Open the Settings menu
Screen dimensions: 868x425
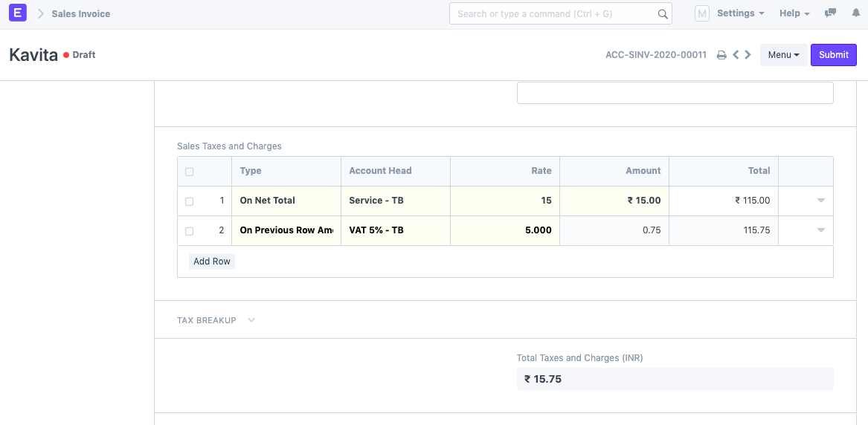pyautogui.click(x=740, y=13)
